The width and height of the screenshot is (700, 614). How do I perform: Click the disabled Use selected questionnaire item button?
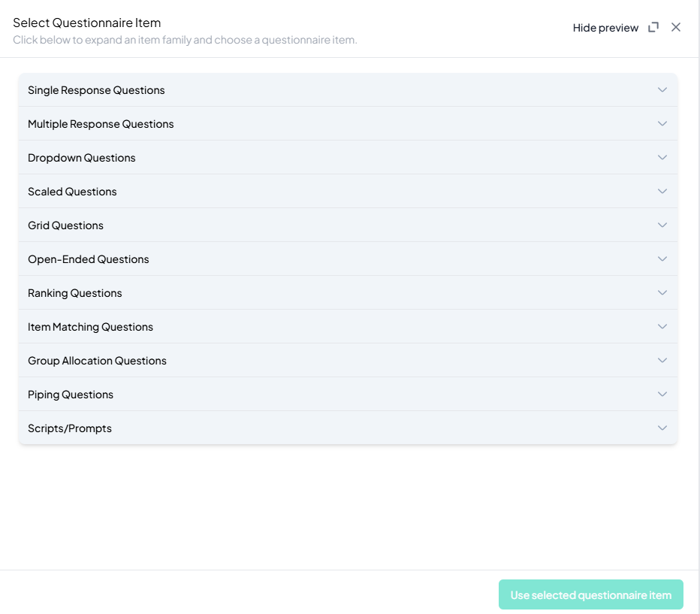590,594
